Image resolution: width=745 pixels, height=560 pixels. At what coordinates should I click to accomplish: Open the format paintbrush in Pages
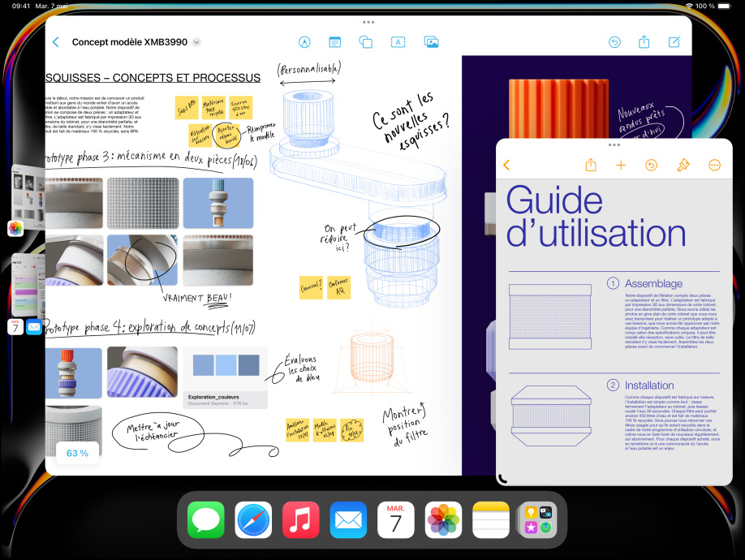point(683,165)
